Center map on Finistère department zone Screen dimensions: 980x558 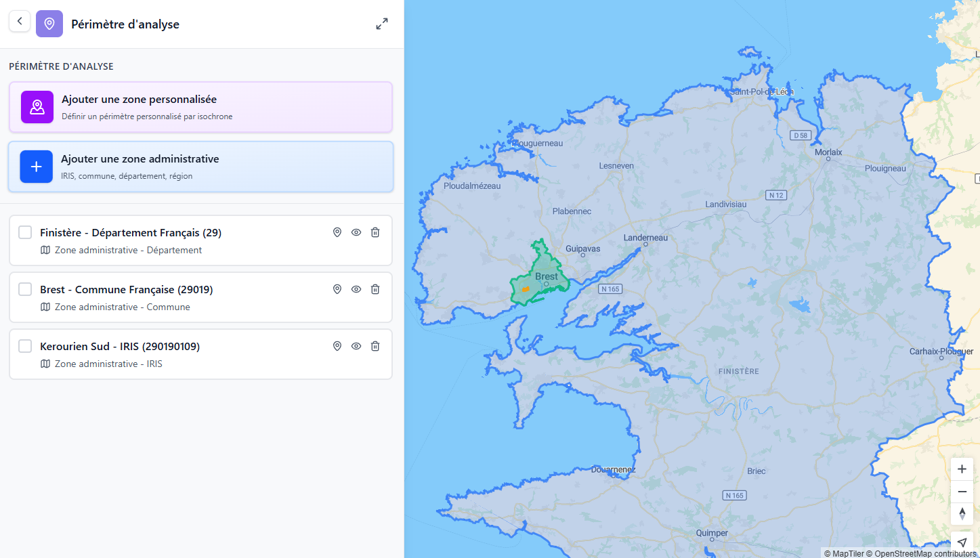tap(337, 232)
